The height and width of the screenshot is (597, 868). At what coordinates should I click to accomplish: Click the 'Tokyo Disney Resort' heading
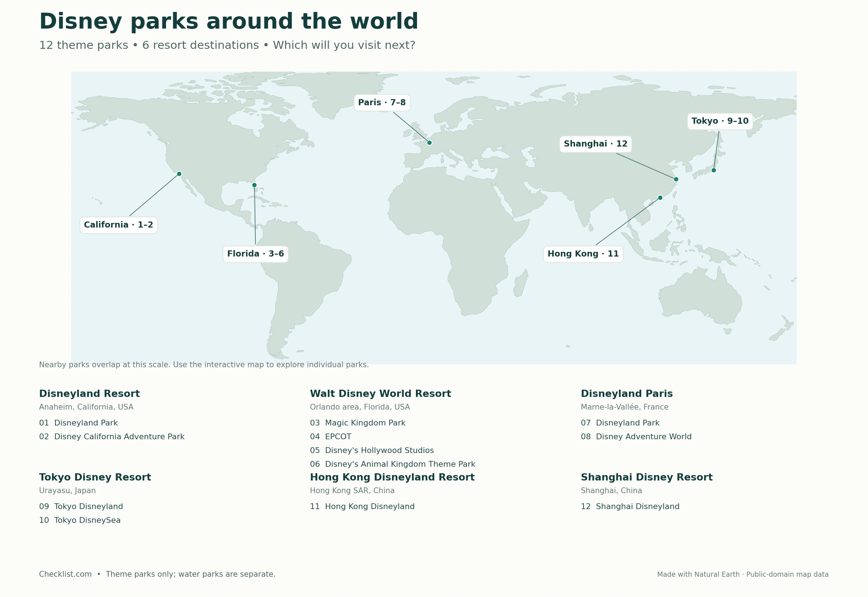point(95,477)
